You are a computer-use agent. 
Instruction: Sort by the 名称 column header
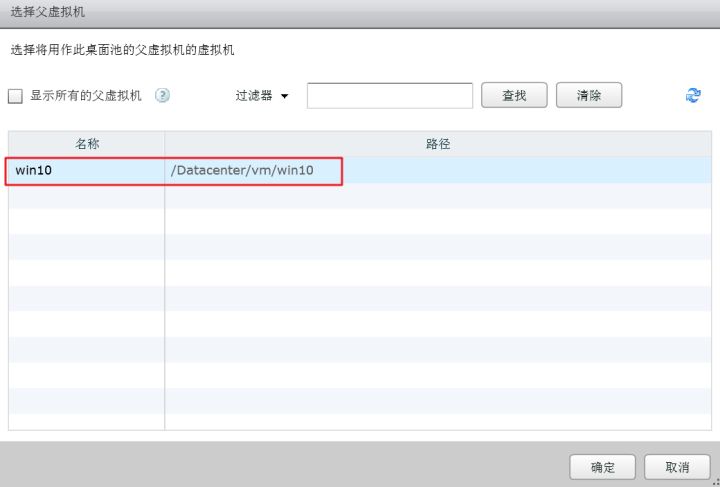(x=86, y=144)
